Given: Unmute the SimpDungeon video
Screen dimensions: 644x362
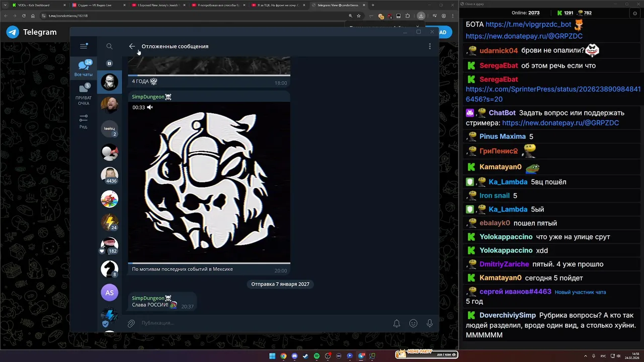Looking at the screenshot, I should (150, 108).
